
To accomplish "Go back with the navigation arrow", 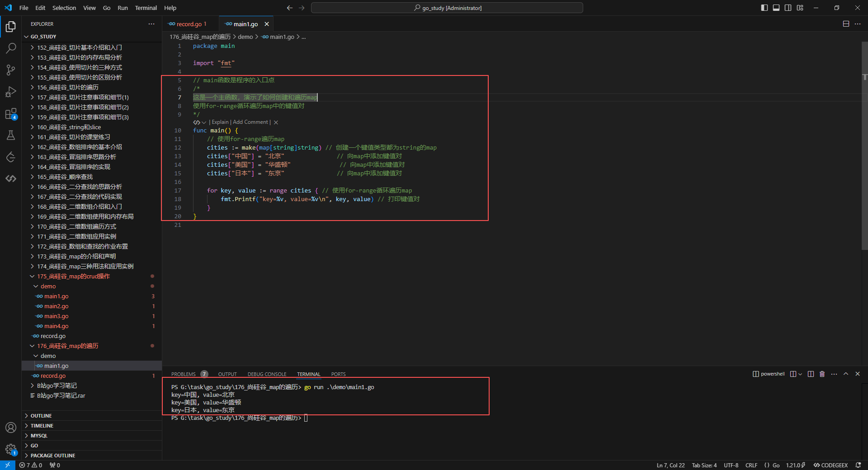I will click(x=290, y=8).
